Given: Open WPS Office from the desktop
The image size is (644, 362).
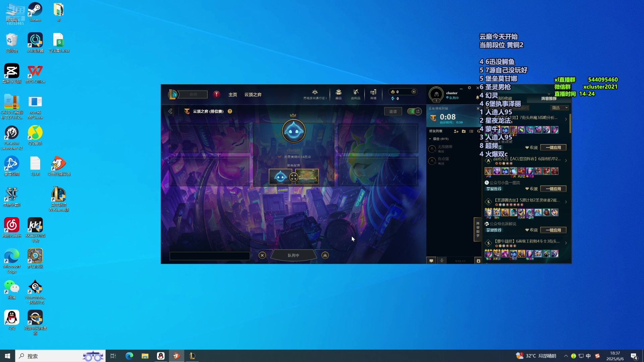Looking at the screenshot, I should (x=35, y=73).
